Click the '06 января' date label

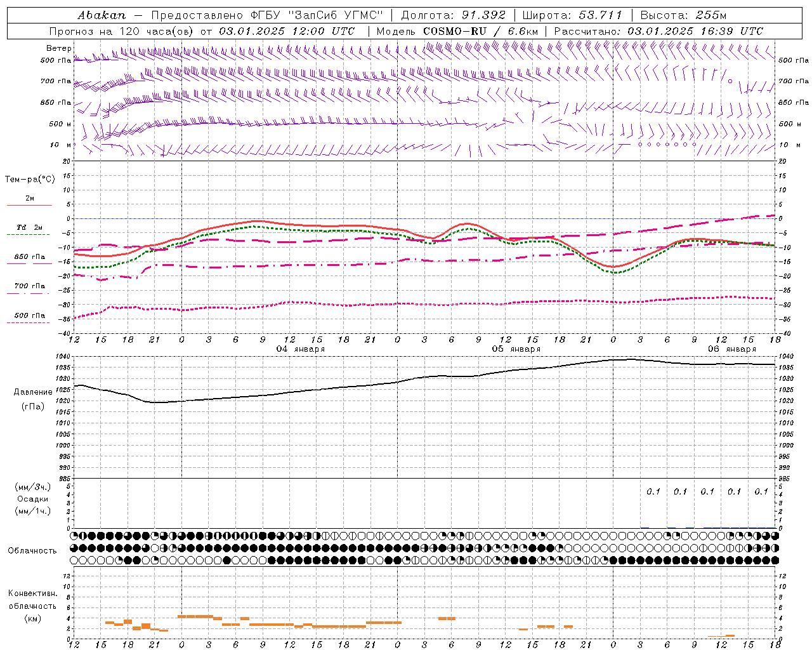[x=731, y=349]
